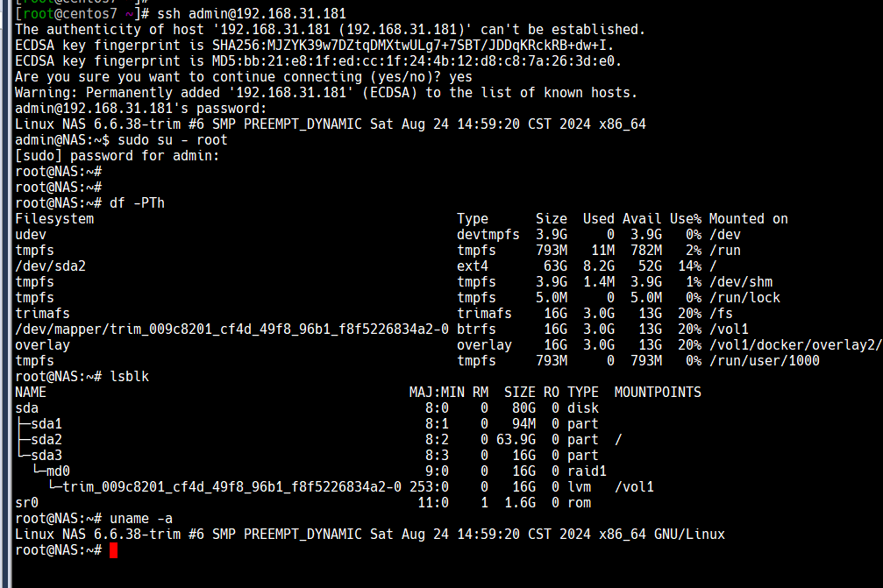883x588 pixels.
Task: Click the '[sudo] password for admin' prompt
Action: point(117,156)
